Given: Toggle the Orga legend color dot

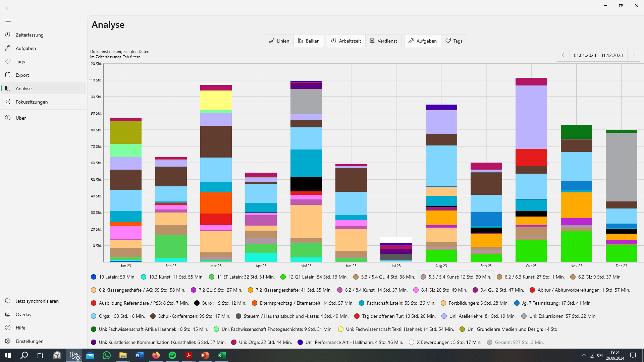Looking at the screenshot, I should coord(94,316).
